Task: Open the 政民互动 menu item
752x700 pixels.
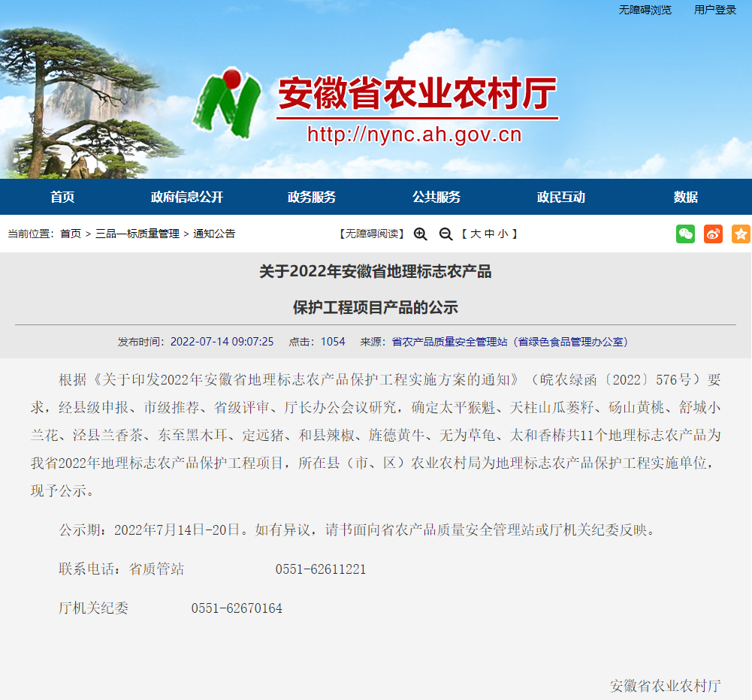Action: coord(561,197)
